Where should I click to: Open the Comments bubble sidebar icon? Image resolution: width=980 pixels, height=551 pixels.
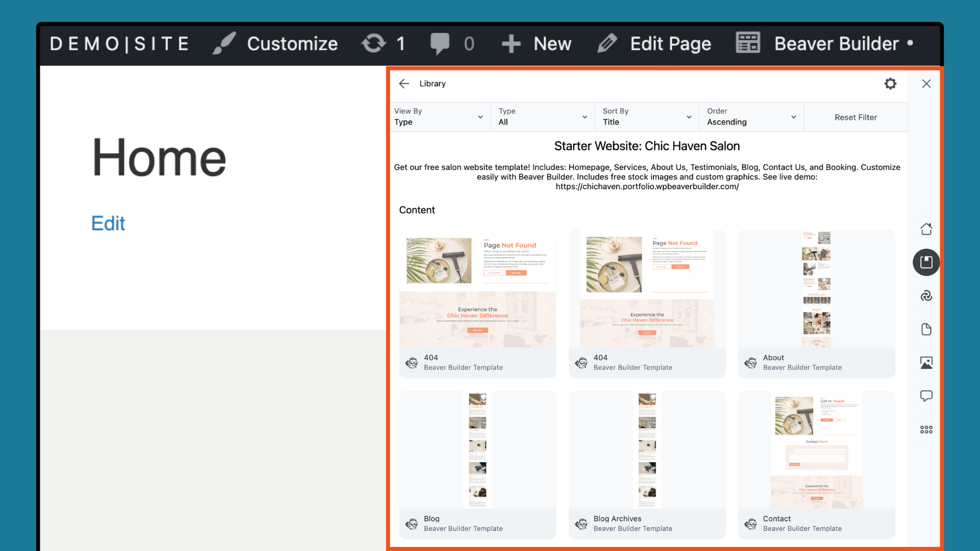click(926, 396)
